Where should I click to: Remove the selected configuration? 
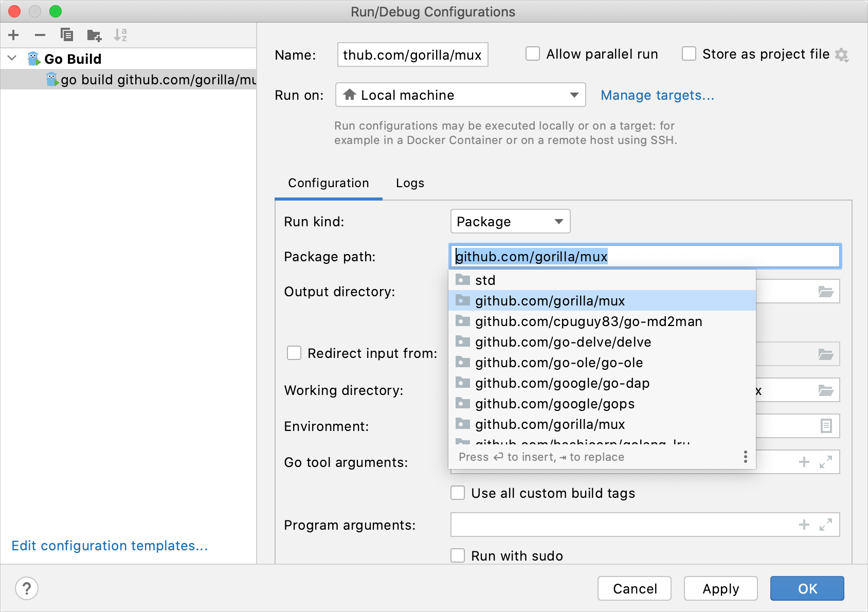tap(40, 35)
